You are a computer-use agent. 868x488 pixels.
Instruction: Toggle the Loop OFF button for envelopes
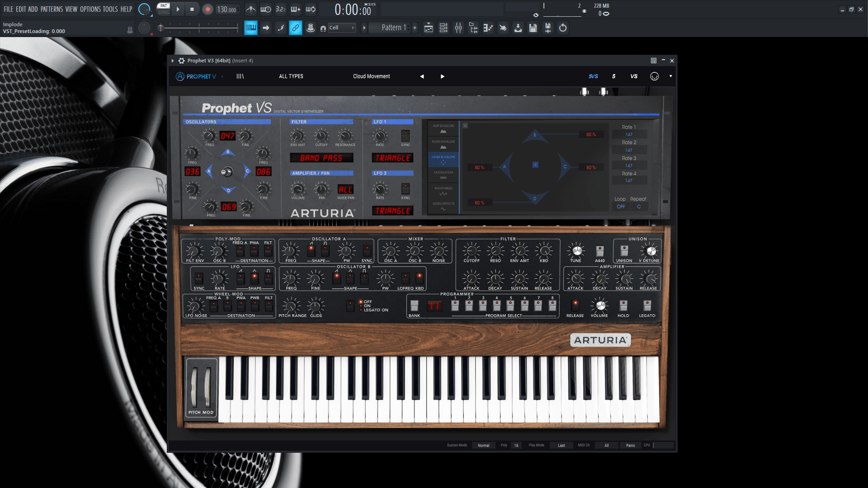[x=620, y=206]
